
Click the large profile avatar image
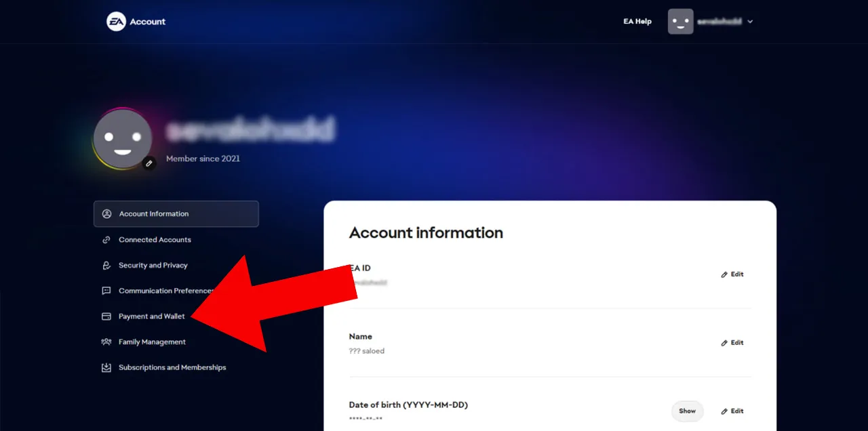pyautogui.click(x=122, y=139)
